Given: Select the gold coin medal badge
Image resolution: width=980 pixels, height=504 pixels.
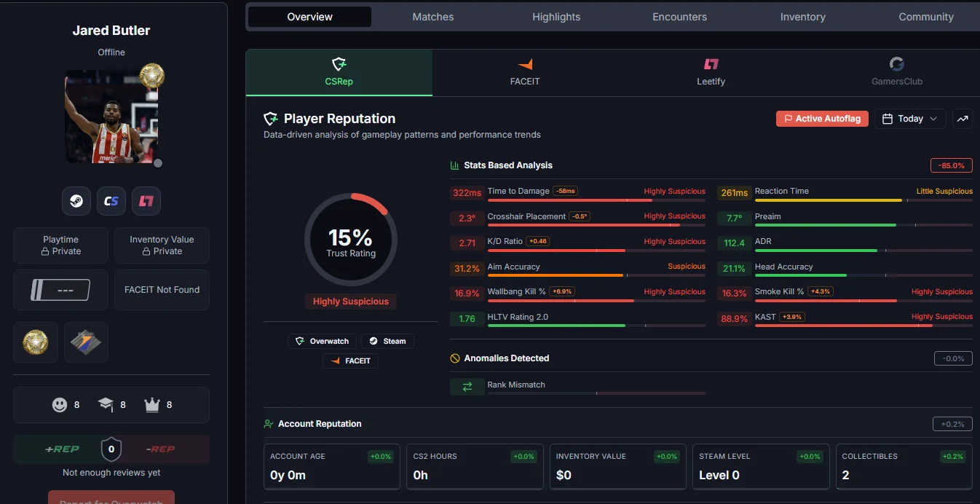Looking at the screenshot, I should pos(36,342).
